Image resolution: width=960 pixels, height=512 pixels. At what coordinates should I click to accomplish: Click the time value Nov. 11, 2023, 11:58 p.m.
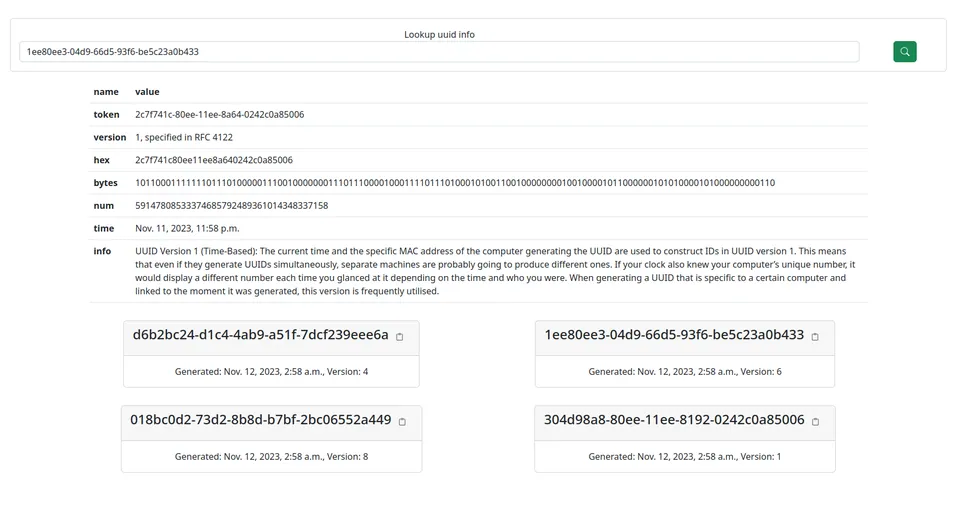click(187, 228)
